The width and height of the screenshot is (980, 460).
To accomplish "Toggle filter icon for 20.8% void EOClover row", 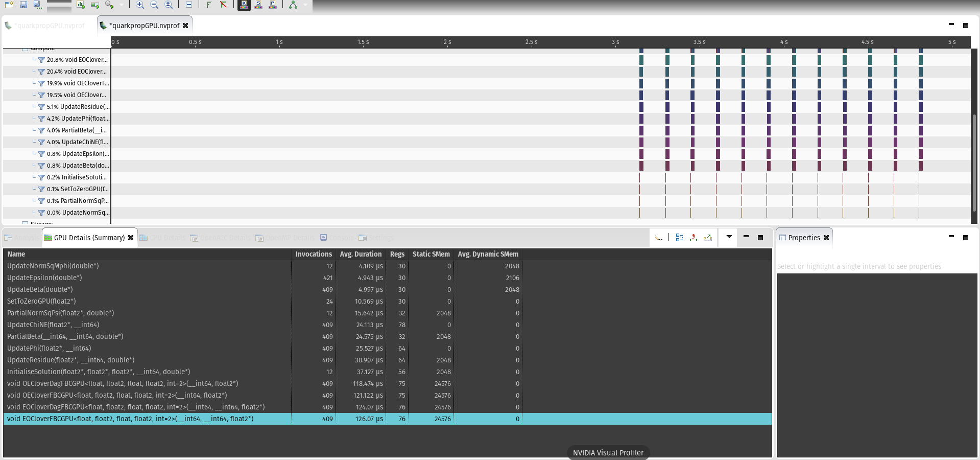I will coord(41,60).
